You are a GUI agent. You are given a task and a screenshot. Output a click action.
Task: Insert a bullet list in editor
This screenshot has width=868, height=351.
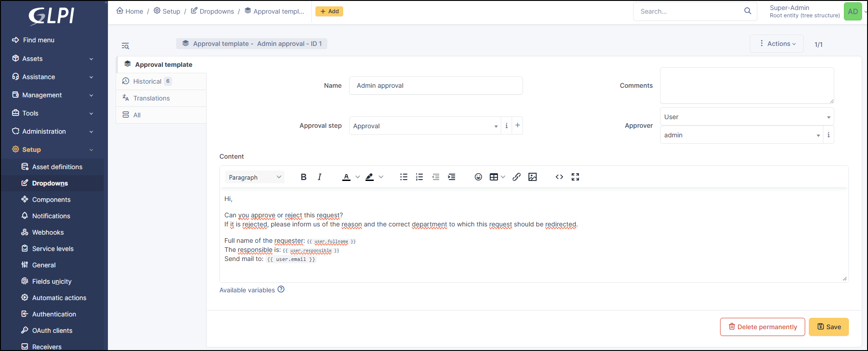point(404,177)
